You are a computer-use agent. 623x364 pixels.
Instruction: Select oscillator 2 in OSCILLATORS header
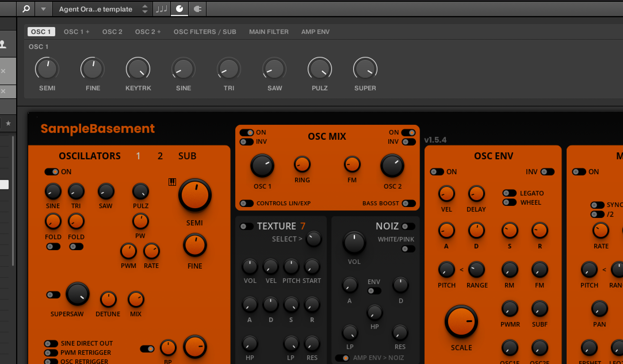160,156
